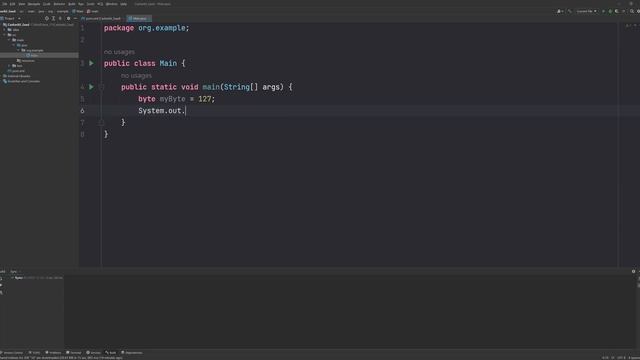The image size is (640, 360).
Task: Open the Services tool window
Action: click(94, 353)
